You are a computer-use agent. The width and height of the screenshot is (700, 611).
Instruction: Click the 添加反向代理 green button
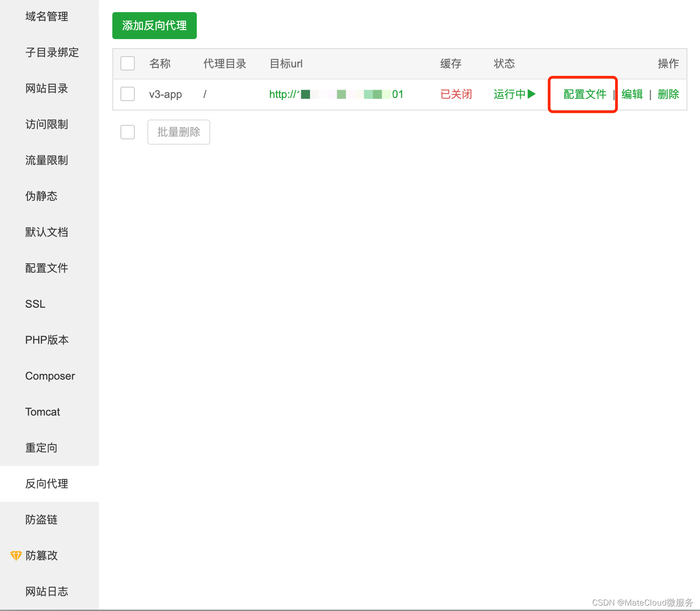154,26
